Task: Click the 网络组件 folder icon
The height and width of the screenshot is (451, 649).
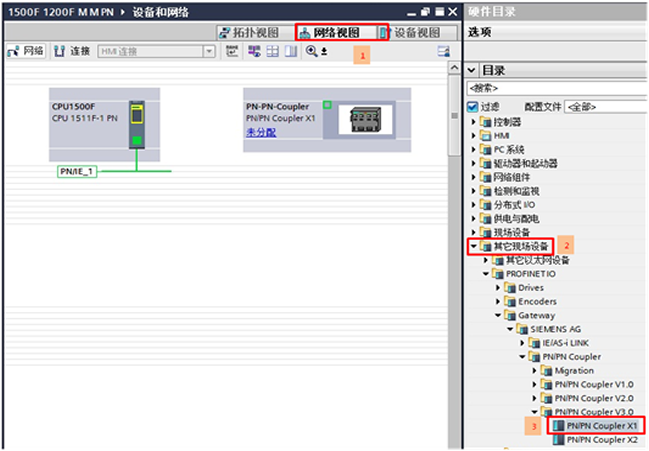Action: 486,177
